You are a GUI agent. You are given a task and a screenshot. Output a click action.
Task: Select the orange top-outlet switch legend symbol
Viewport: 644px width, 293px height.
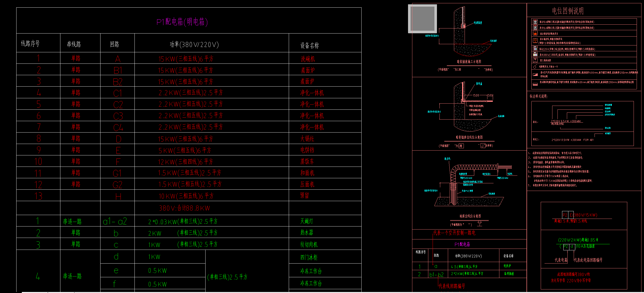pos(535,34)
